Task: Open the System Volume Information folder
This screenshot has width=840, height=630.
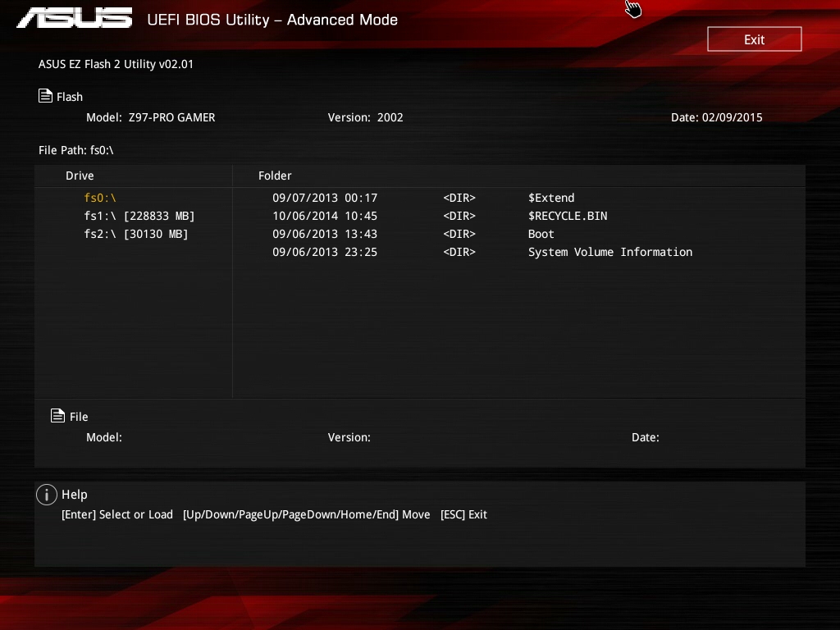Action: pyautogui.click(x=610, y=252)
